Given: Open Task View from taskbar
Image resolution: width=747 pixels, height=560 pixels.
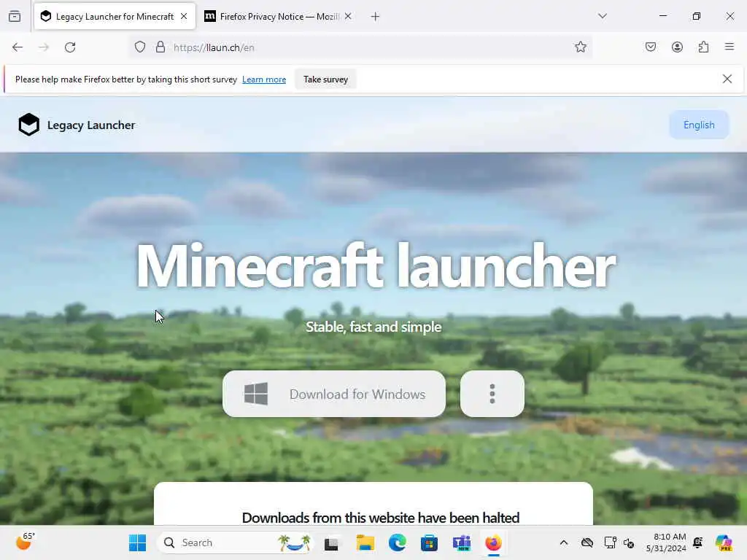Looking at the screenshot, I should 331,542.
